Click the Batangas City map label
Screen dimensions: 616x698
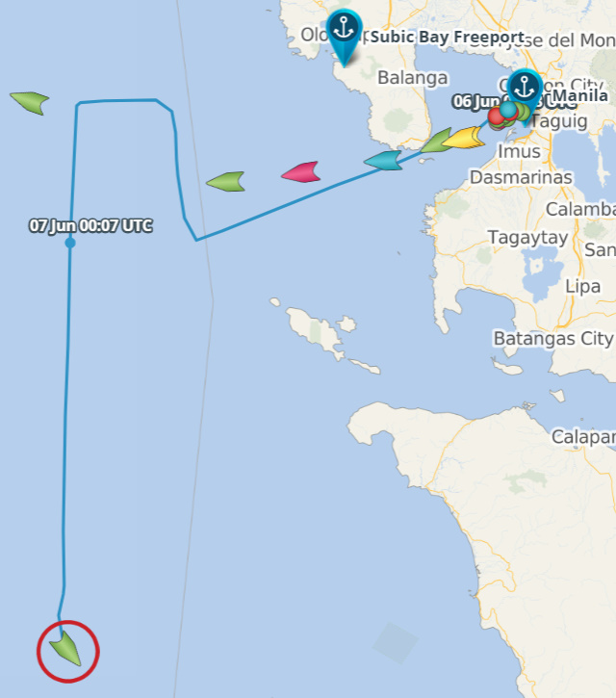553,339
